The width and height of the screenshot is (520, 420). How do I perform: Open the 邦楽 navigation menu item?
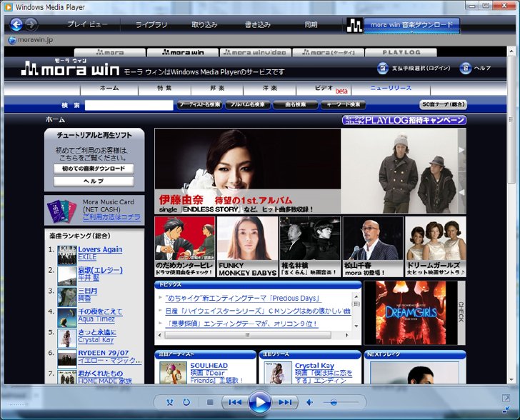pos(217,89)
